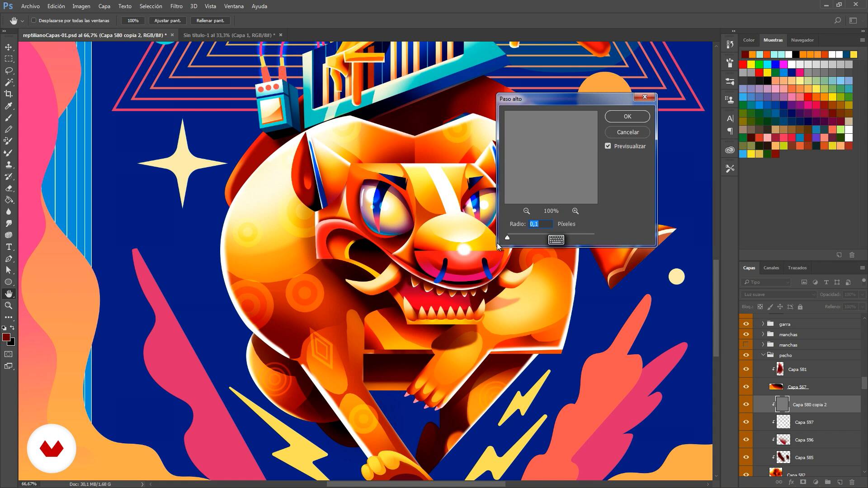The width and height of the screenshot is (868, 488).
Task: Create a new group folder in Capas
Action: (x=828, y=482)
